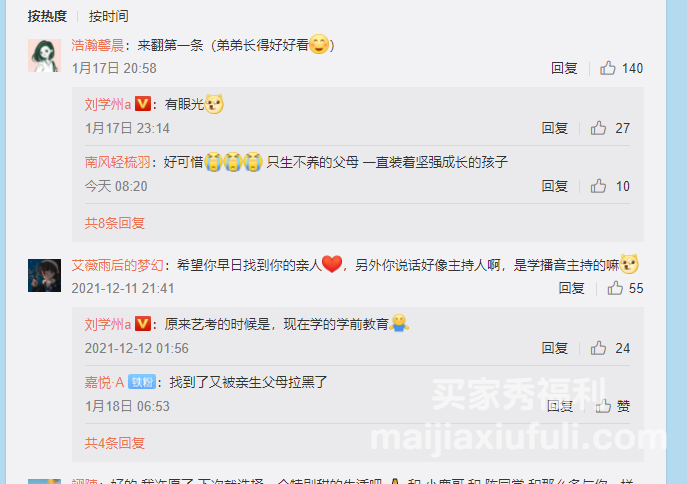Click the 铁粉 badge next to 嘉悦·A
This screenshot has width=687, height=484.
[x=142, y=382]
